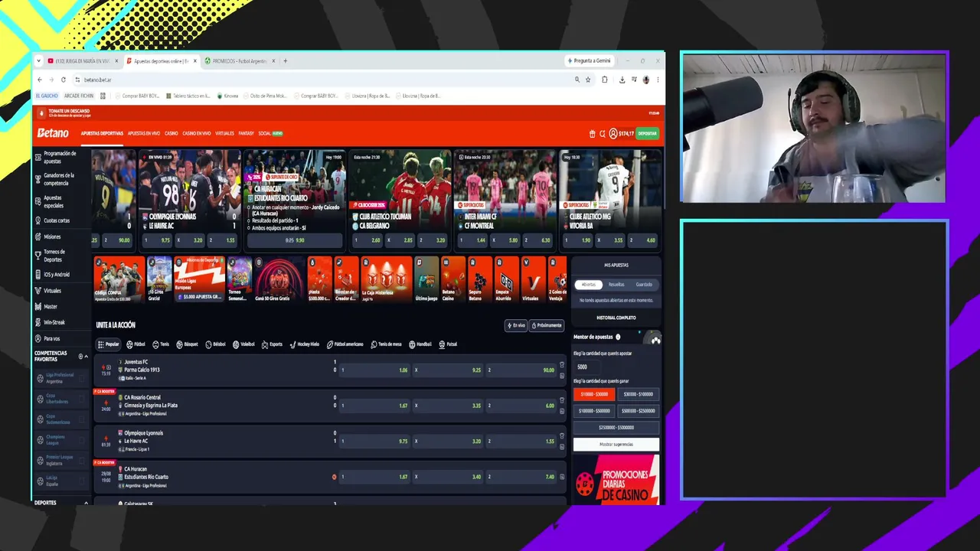Filter sports by Tenis
This screenshot has height=551, width=980.
coord(161,344)
